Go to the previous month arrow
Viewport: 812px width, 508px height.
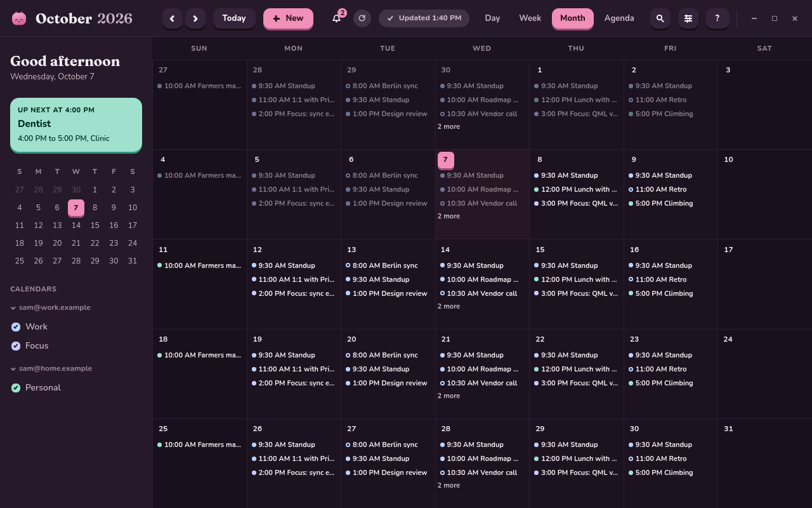pos(172,18)
